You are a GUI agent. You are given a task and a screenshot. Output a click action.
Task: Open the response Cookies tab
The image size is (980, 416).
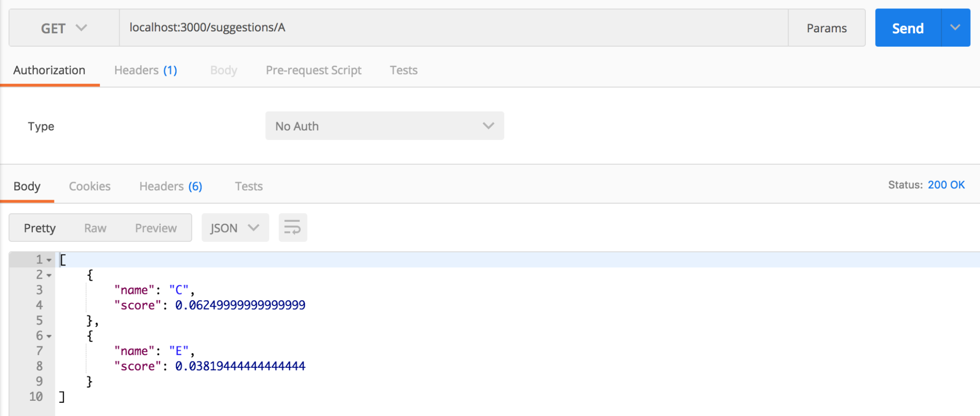(x=90, y=186)
